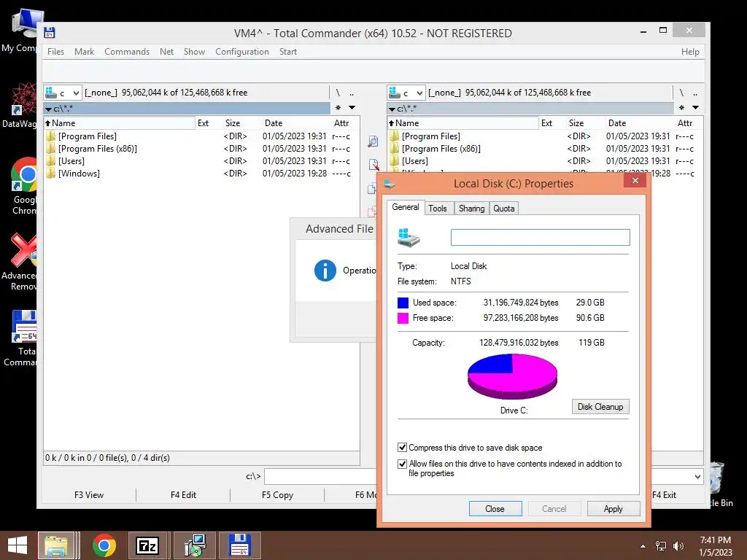This screenshot has width=747, height=560.
Task: Click the F4 Edit button
Action: (x=183, y=495)
